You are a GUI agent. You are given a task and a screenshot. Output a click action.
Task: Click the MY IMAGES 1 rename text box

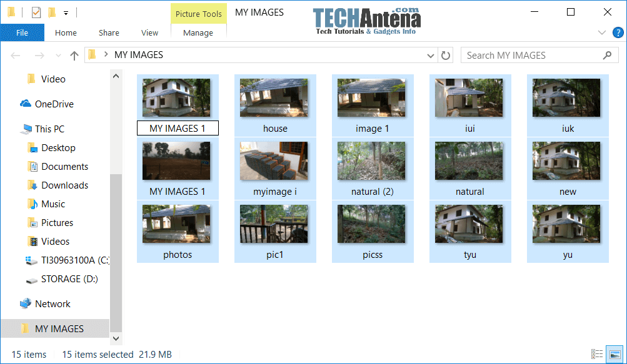(x=178, y=128)
